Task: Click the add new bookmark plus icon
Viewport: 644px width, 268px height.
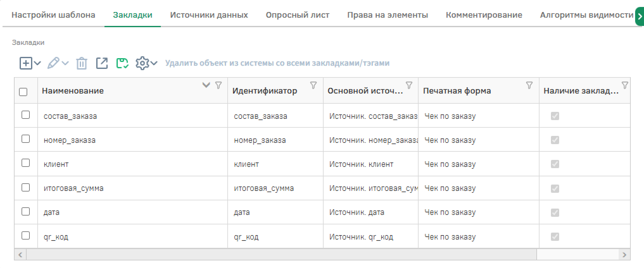Action: point(26,63)
